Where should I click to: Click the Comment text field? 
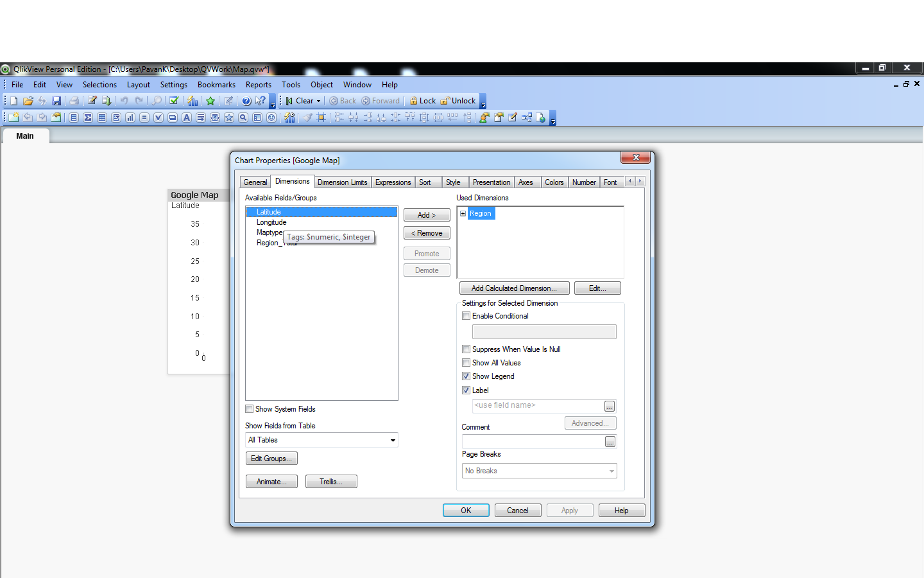pyautogui.click(x=533, y=441)
